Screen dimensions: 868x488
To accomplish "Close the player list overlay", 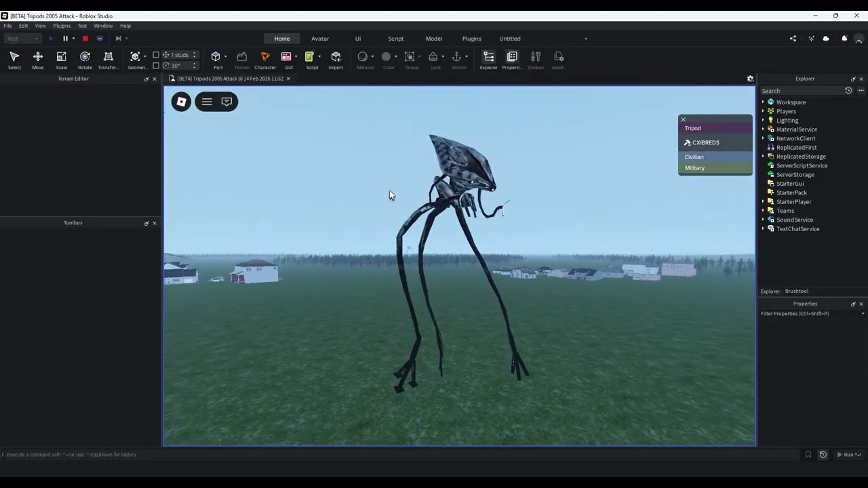I will tap(683, 119).
